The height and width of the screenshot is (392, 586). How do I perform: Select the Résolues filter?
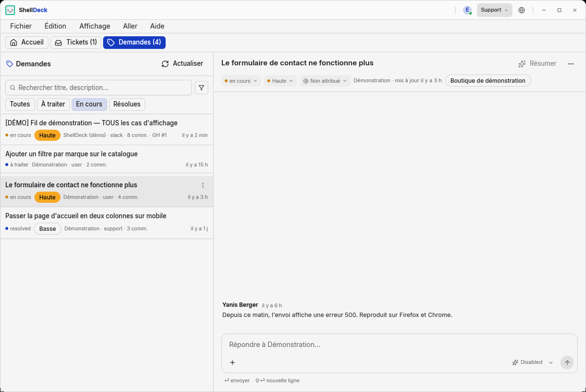[x=127, y=105]
